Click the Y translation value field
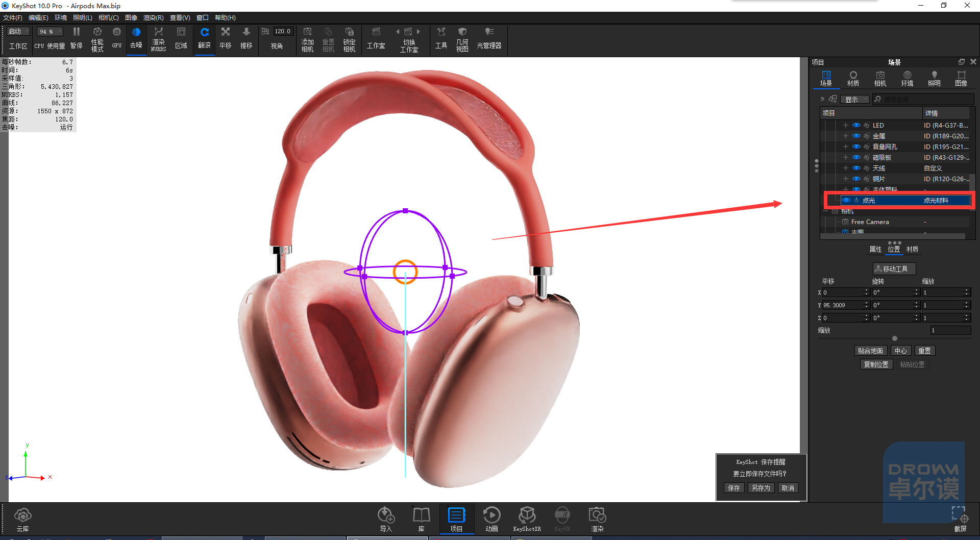980x540 pixels. (842, 305)
